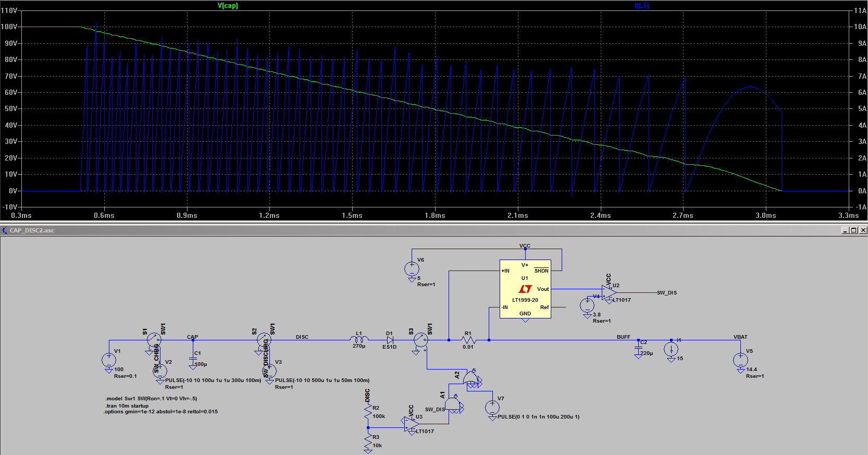Click the CAP net label
The image size is (868, 455).
pos(192,337)
